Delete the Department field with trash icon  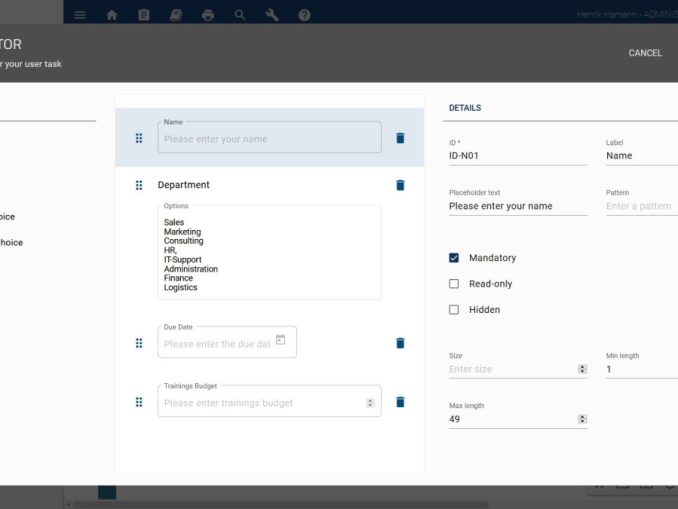click(x=400, y=185)
